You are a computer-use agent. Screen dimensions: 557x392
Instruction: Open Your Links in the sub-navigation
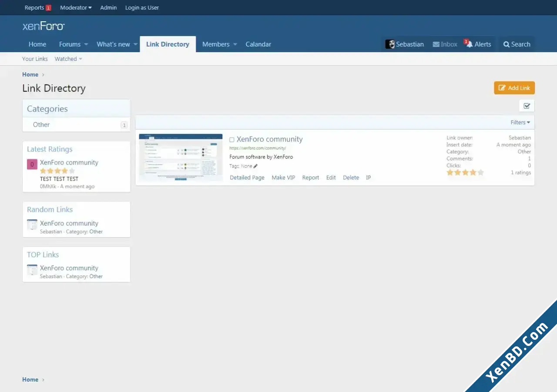(x=35, y=59)
